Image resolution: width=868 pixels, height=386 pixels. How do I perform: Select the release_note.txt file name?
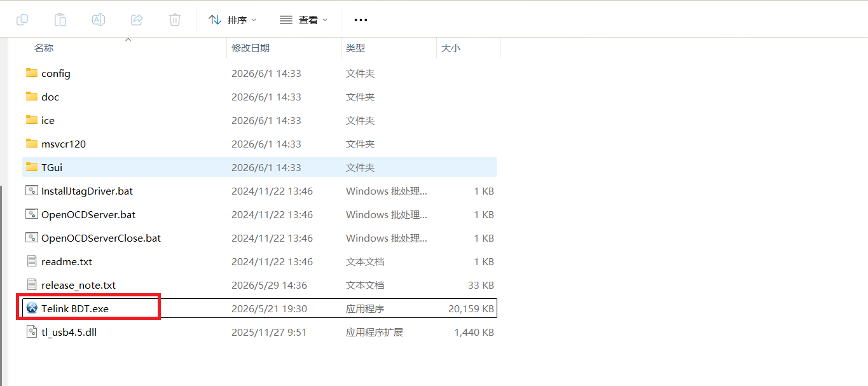click(79, 286)
